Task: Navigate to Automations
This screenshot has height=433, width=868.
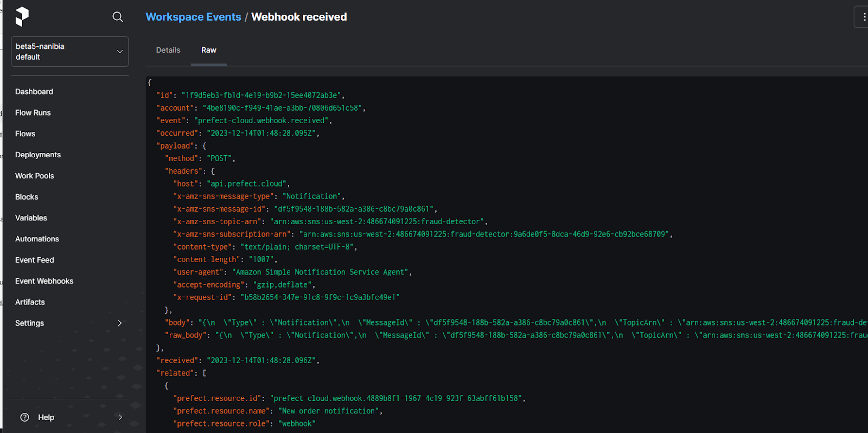Action: (x=37, y=239)
